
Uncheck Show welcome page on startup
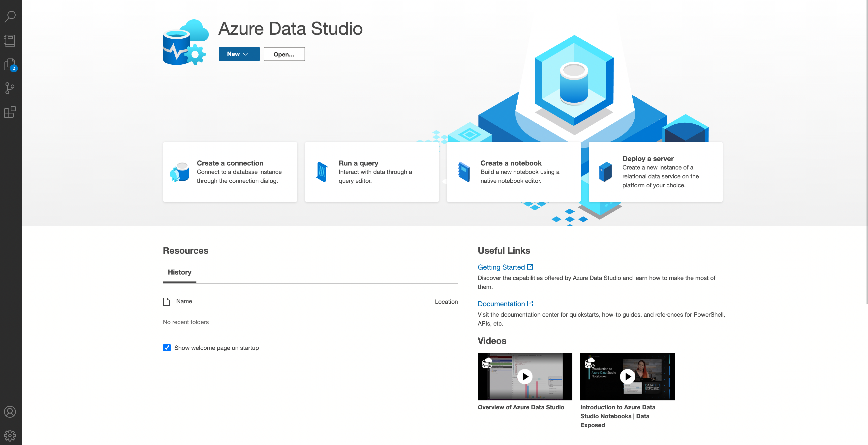[x=167, y=348]
